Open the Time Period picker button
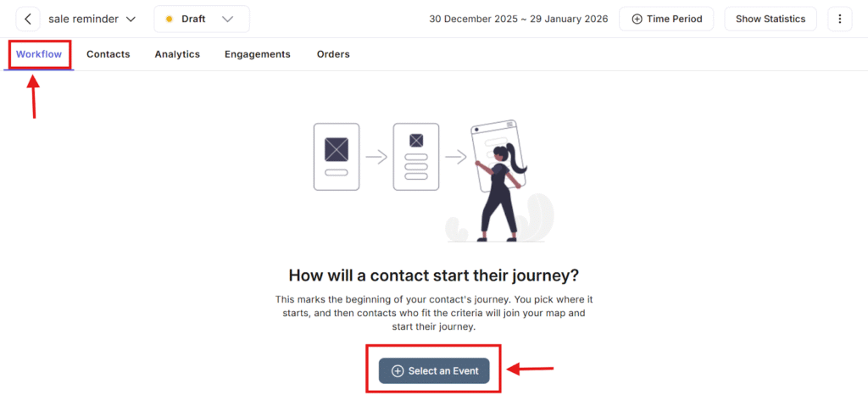This screenshot has width=868, height=395. tap(666, 19)
